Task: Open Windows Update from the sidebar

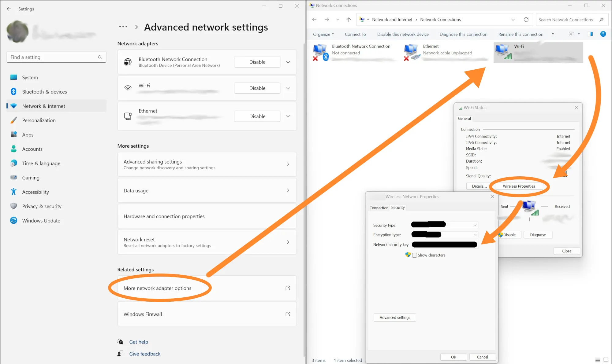Action: tap(41, 220)
